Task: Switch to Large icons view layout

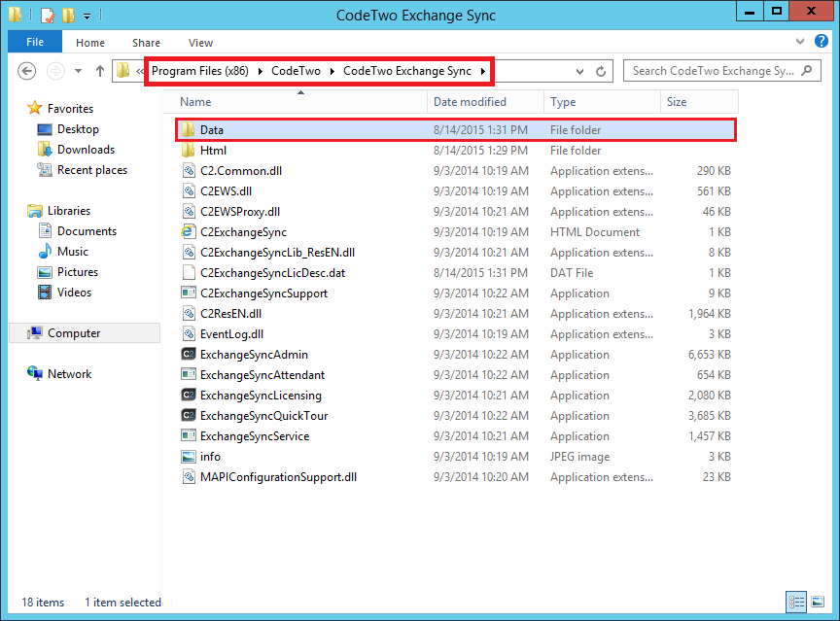Action: 818,602
